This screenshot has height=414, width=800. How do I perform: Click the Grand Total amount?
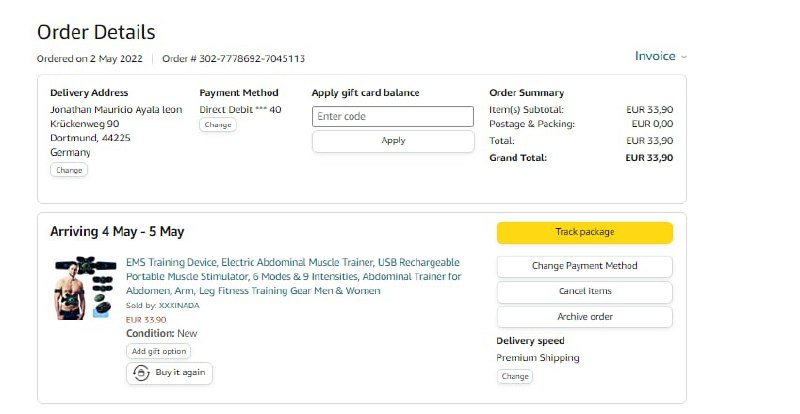(x=649, y=158)
